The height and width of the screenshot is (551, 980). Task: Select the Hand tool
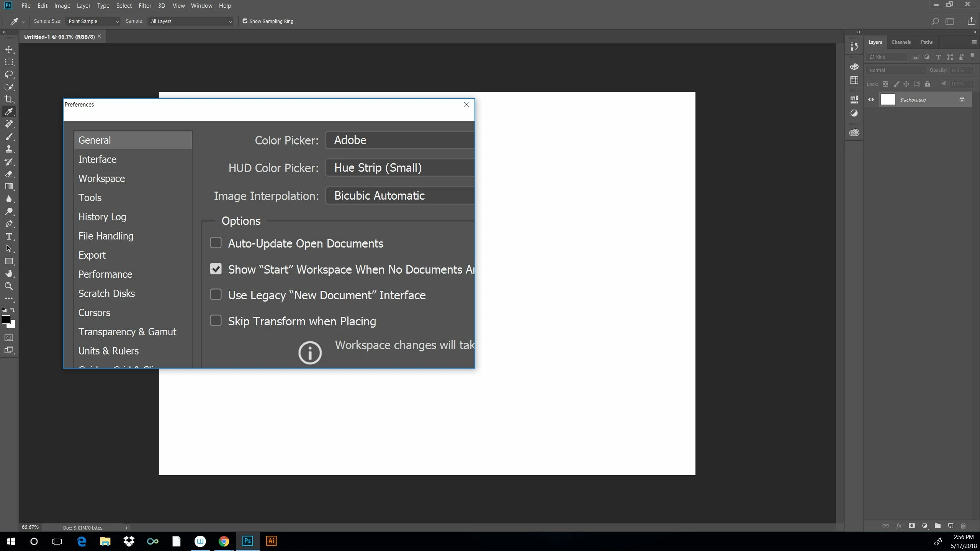[x=9, y=274]
